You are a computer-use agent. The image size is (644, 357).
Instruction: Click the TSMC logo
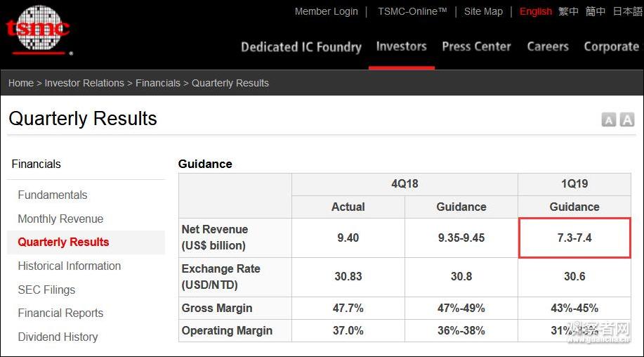click(38, 30)
